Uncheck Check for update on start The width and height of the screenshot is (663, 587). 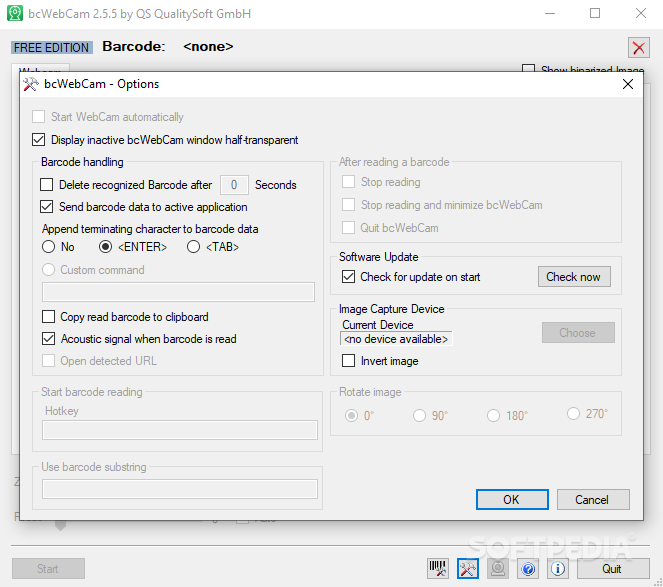(348, 277)
